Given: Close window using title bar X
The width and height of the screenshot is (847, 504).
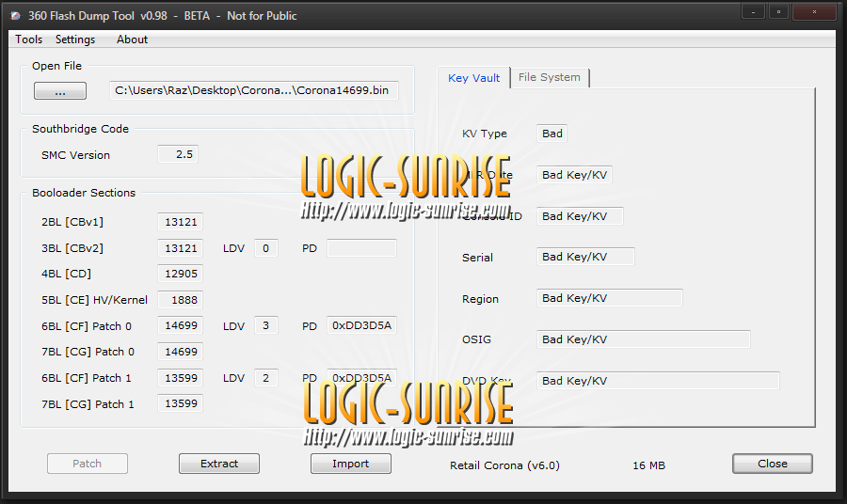Looking at the screenshot, I should click(x=814, y=11).
